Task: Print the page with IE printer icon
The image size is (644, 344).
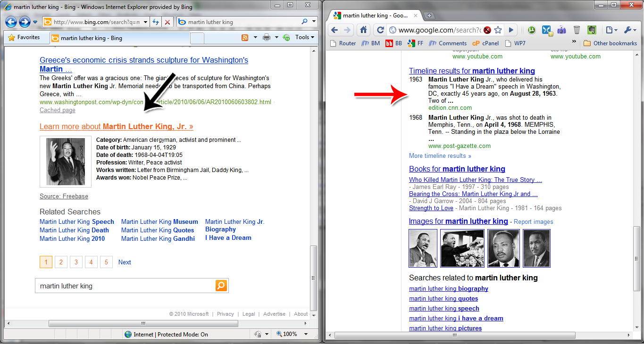Action: pyautogui.click(x=267, y=38)
